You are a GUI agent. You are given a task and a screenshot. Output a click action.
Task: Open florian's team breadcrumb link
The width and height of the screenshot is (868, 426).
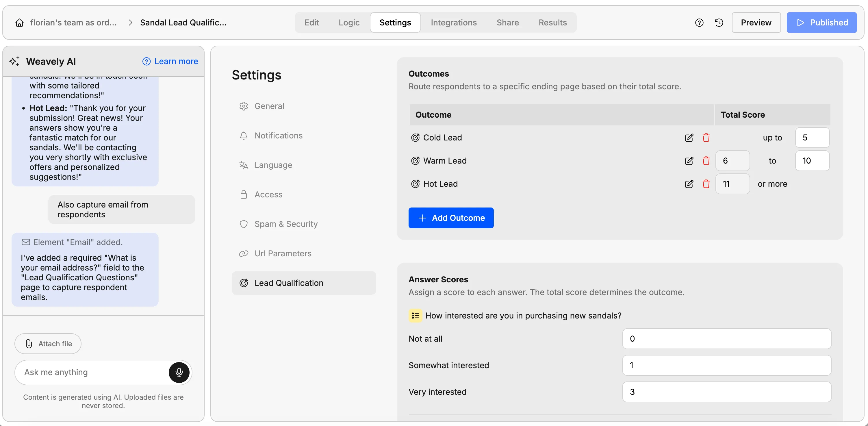(73, 23)
